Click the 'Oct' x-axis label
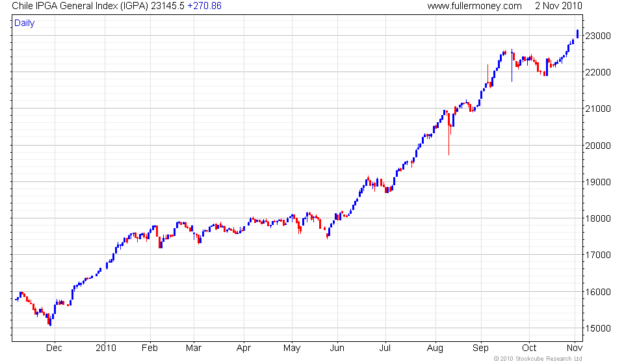637x364 pixels. [529, 348]
